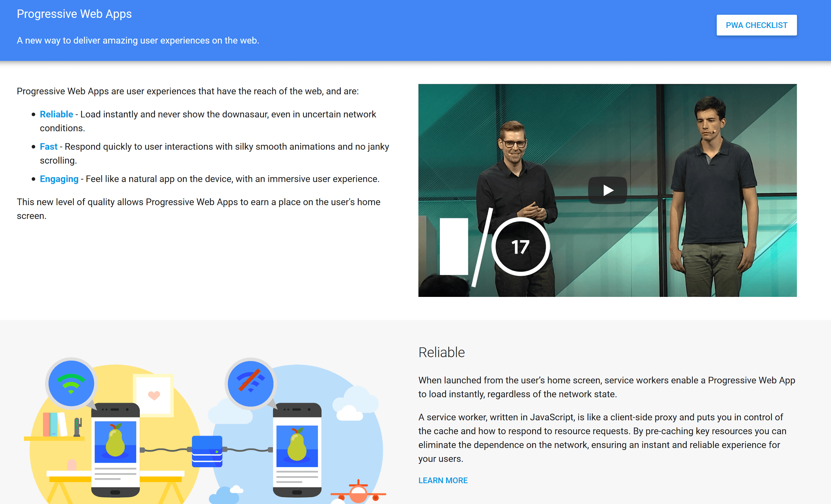Open the Fast link
Viewport: 831px width, 504px height.
pos(49,147)
